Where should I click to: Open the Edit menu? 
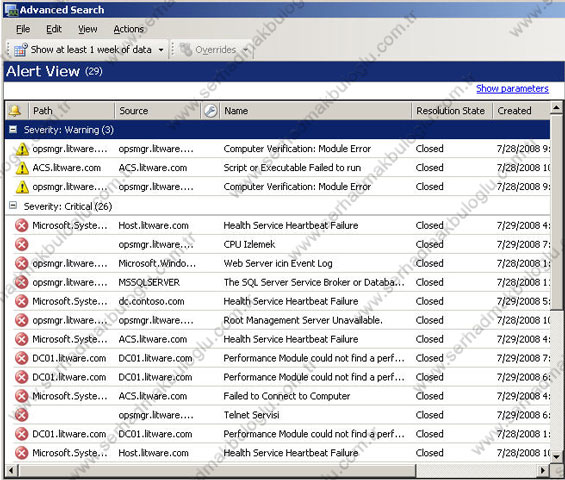coord(54,29)
